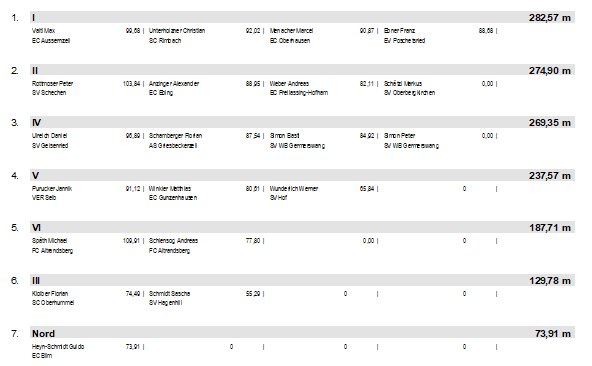This screenshot has height=366, width=592.
Task: Click total distance 274,90 m
Action: pyautogui.click(x=550, y=71)
